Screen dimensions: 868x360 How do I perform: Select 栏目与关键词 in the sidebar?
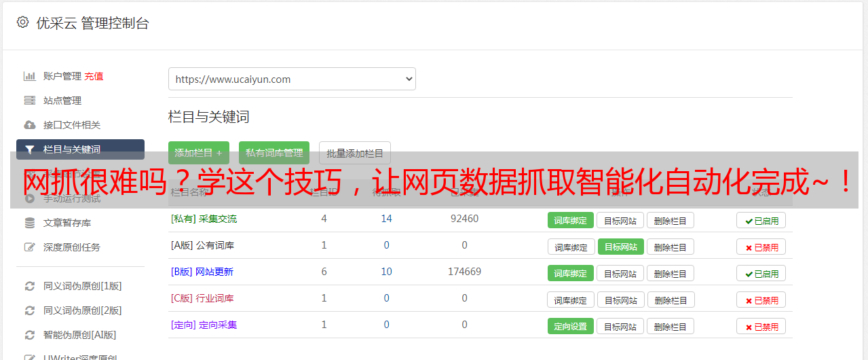80,149
